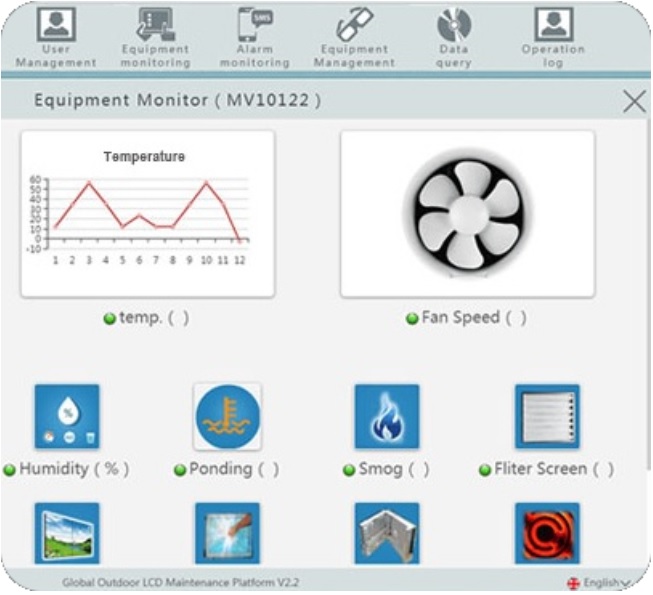Viewport: 653px width, 595px height.
Task: Open the Data query page
Action: click(453, 37)
